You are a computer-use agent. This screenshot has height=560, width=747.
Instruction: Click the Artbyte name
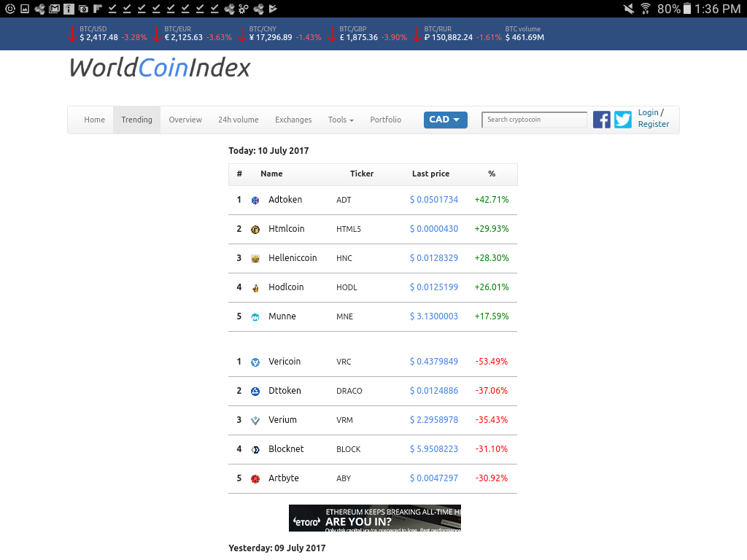click(284, 478)
